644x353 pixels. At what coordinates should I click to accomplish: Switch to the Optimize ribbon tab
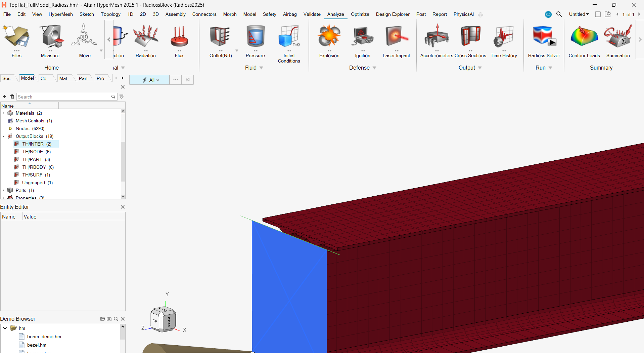[x=360, y=14]
